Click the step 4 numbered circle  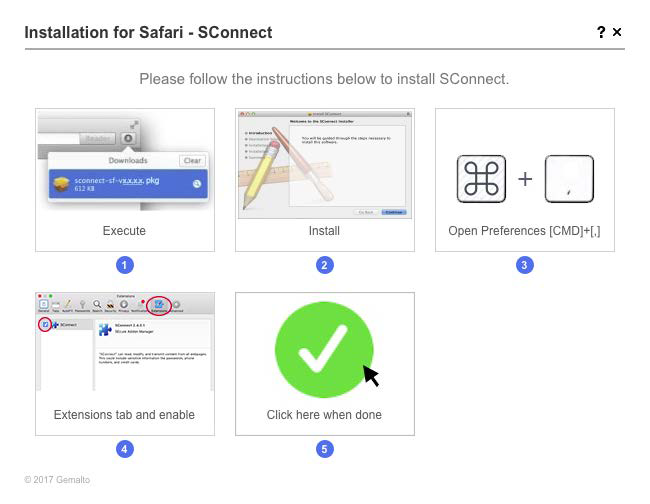point(125,449)
